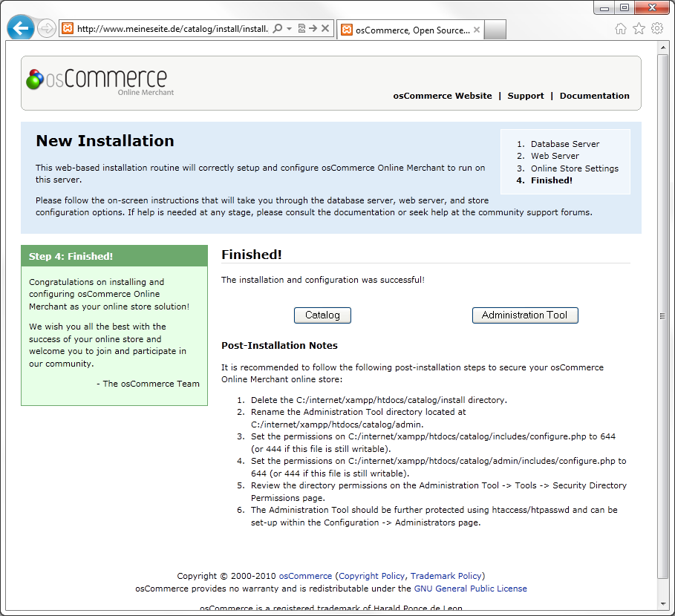Viewport: 675px width, 616px height.
Task: Click the scrollbar up arrow
Action: tap(663, 47)
